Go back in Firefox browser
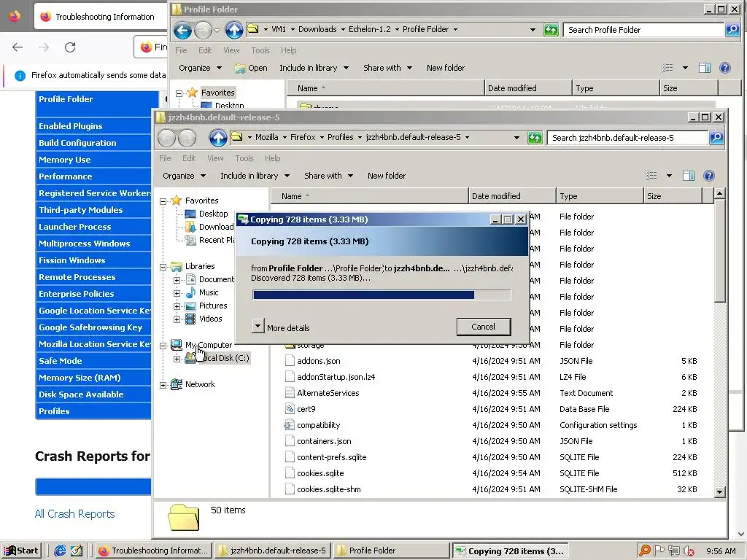Viewport: 747px width, 560px height. (x=18, y=47)
